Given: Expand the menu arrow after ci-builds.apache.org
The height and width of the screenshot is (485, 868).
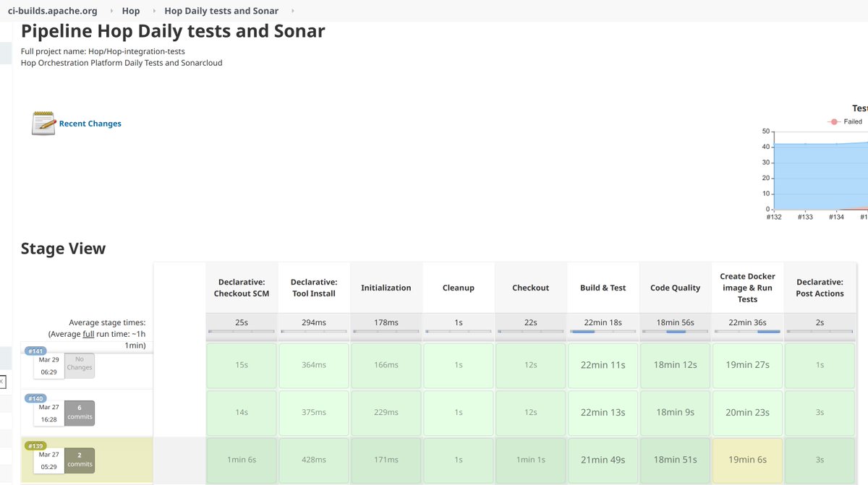Looking at the screenshot, I should [x=112, y=11].
